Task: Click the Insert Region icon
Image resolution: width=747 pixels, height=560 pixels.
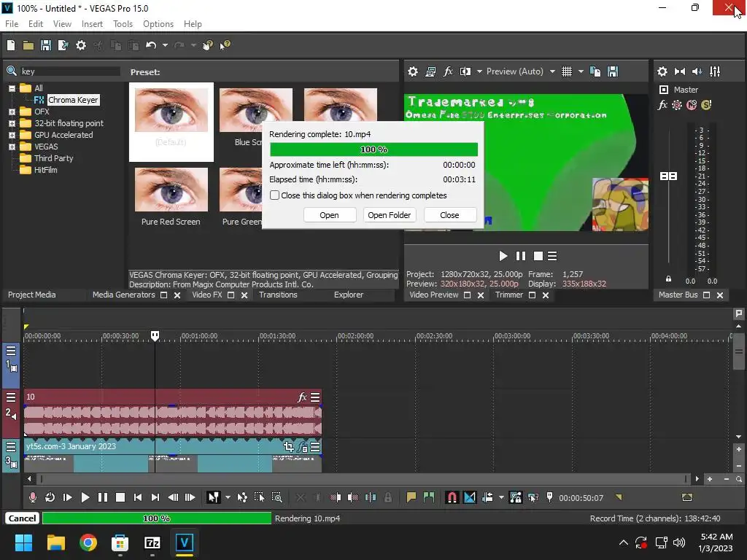Action: 429,497
